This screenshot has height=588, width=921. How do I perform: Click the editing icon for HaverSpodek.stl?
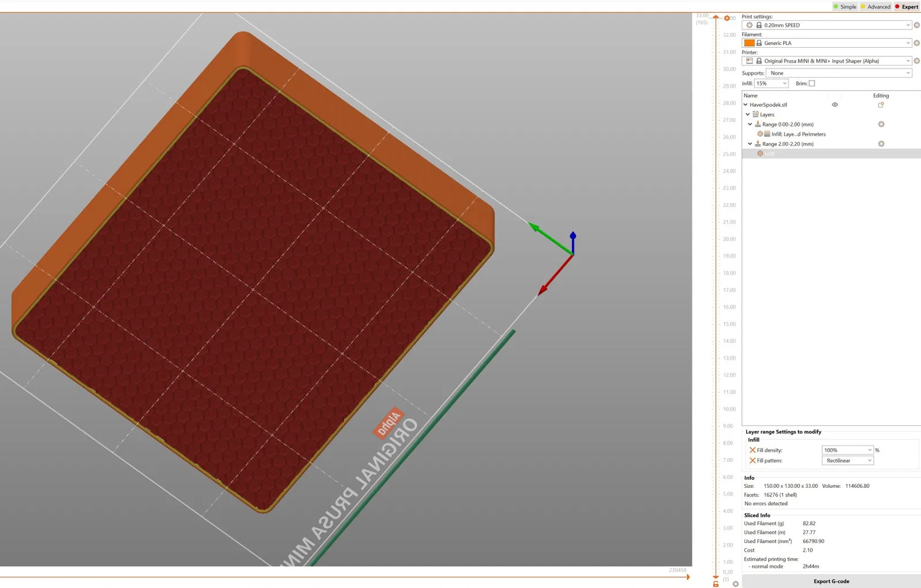click(881, 105)
